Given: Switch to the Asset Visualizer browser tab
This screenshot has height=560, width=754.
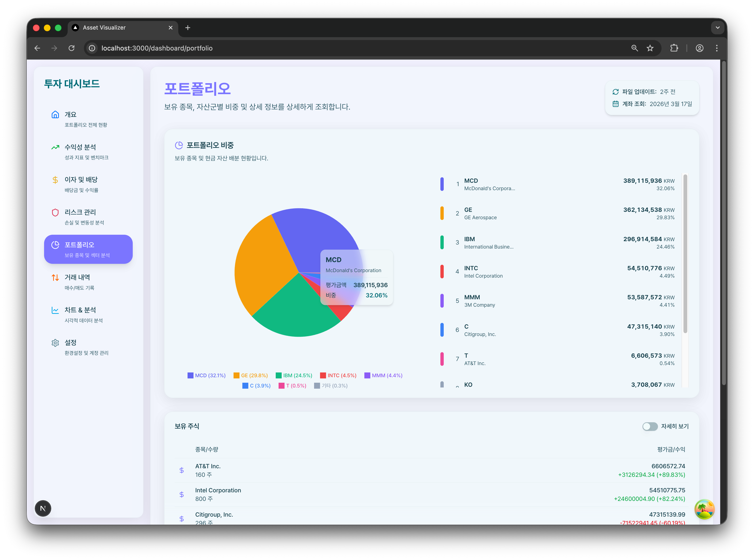Looking at the screenshot, I should point(104,28).
